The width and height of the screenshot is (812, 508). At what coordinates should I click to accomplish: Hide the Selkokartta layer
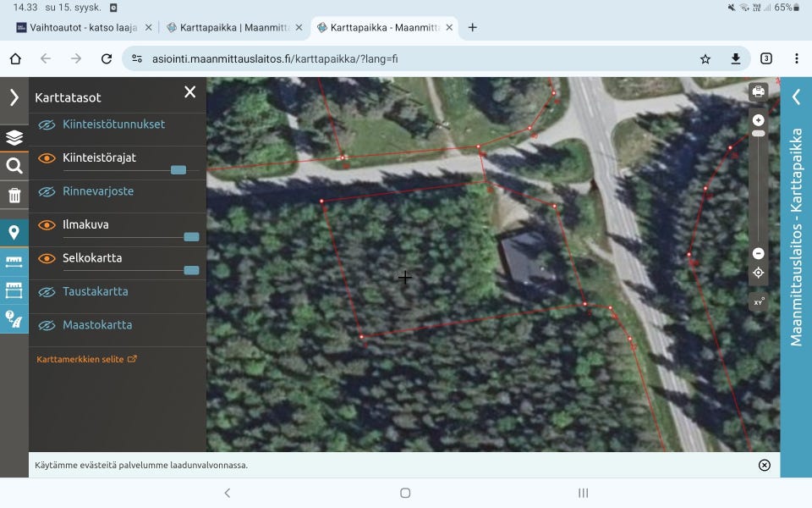(x=47, y=258)
